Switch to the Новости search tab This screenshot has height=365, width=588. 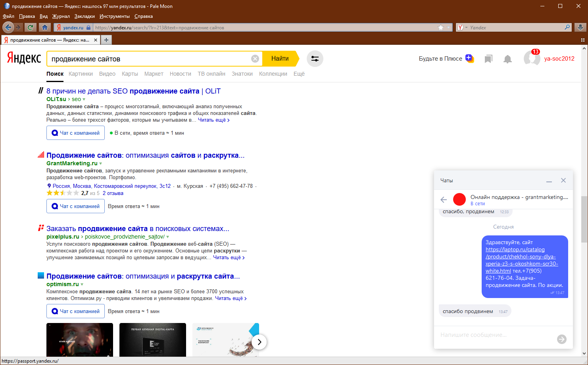click(181, 74)
